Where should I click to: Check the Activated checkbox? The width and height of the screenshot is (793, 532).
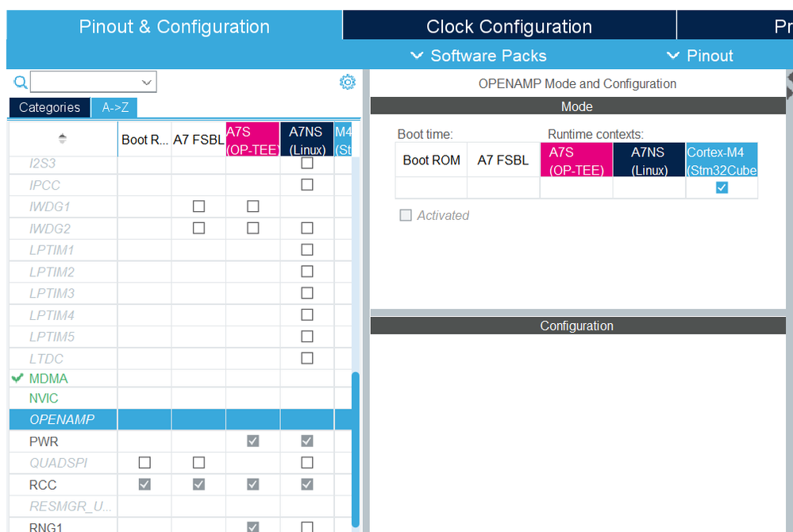(x=406, y=215)
